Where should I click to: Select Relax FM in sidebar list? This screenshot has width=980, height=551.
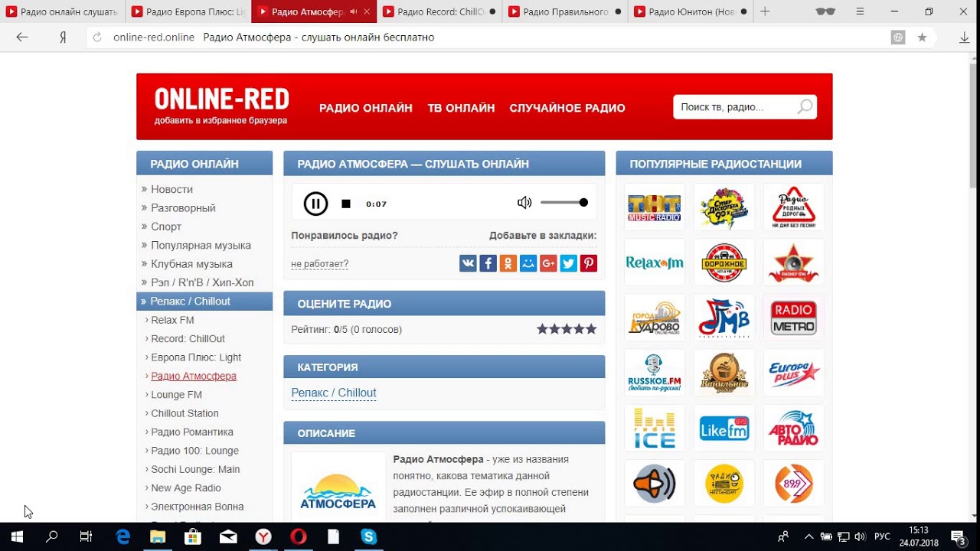point(172,320)
